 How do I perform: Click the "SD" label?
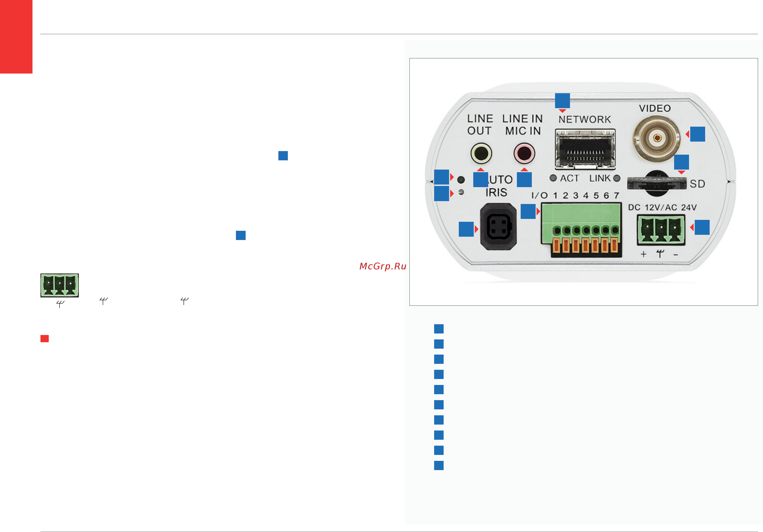[x=697, y=184]
